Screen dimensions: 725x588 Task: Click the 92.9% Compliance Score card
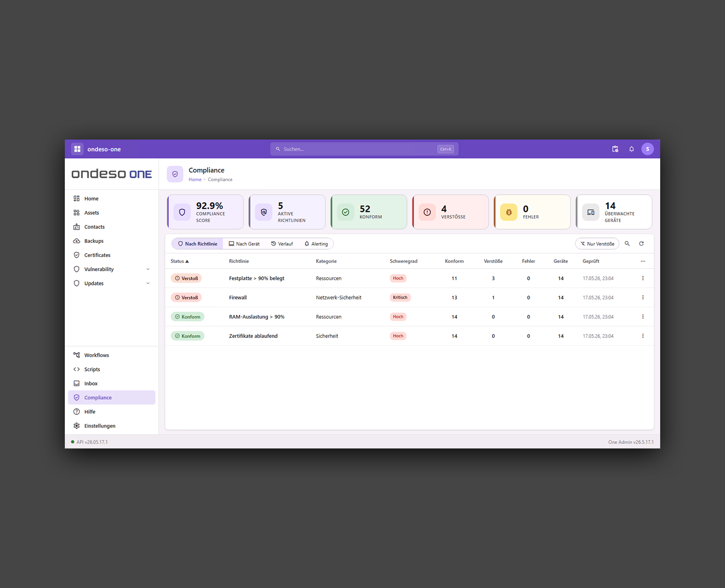click(x=205, y=212)
